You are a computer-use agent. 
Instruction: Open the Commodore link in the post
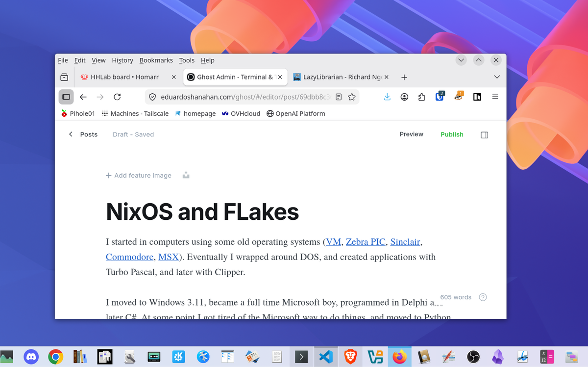pyautogui.click(x=129, y=257)
